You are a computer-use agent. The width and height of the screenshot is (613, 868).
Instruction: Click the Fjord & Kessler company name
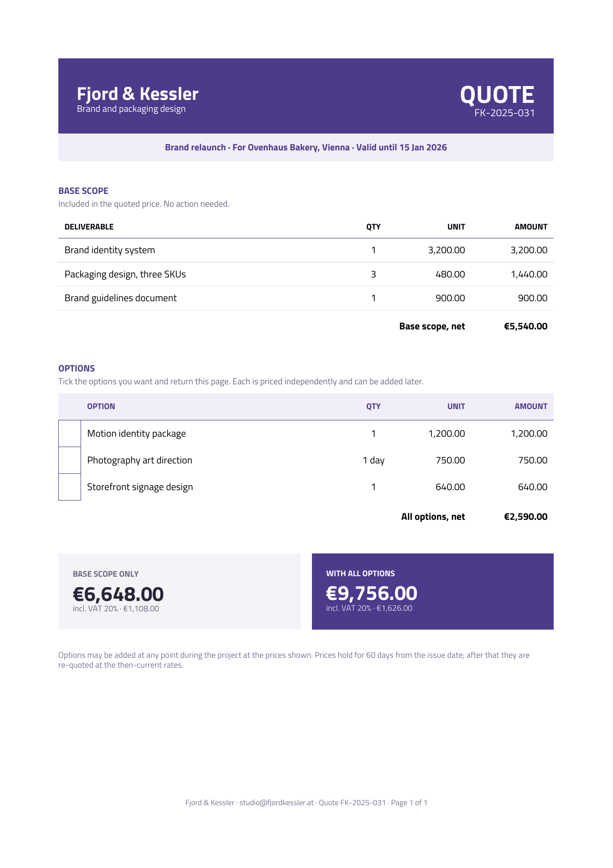[x=137, y=93]
